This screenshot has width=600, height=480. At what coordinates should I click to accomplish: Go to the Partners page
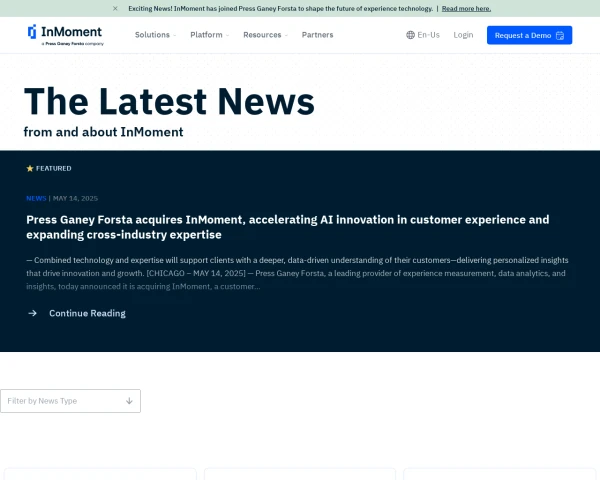tap(317, 35)
